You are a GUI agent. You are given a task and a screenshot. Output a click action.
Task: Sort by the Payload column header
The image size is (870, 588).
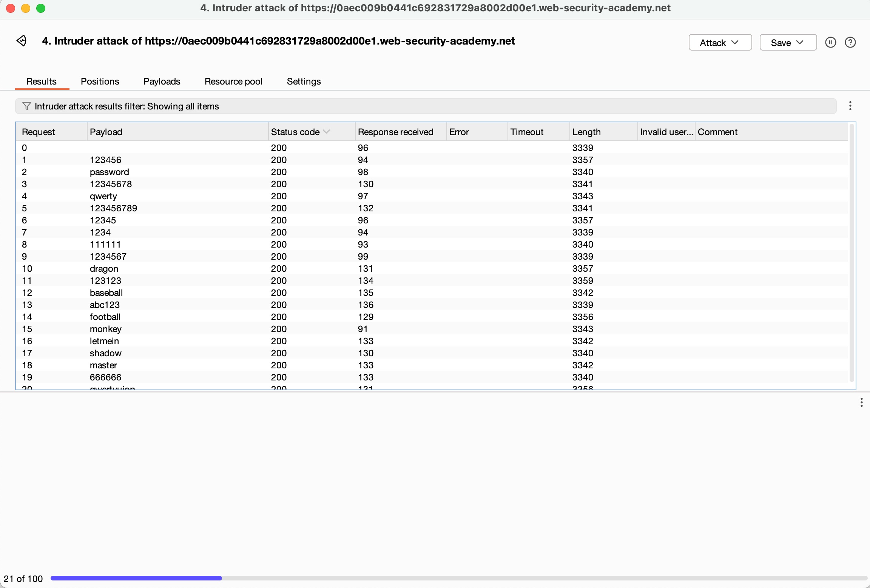click(x=178, y=132)
